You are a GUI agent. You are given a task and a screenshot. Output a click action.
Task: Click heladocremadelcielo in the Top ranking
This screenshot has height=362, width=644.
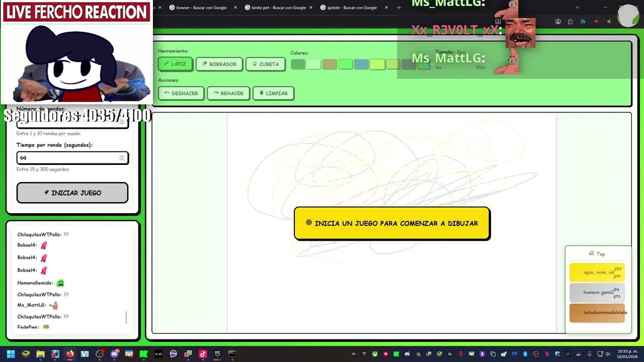pos(597,313)
